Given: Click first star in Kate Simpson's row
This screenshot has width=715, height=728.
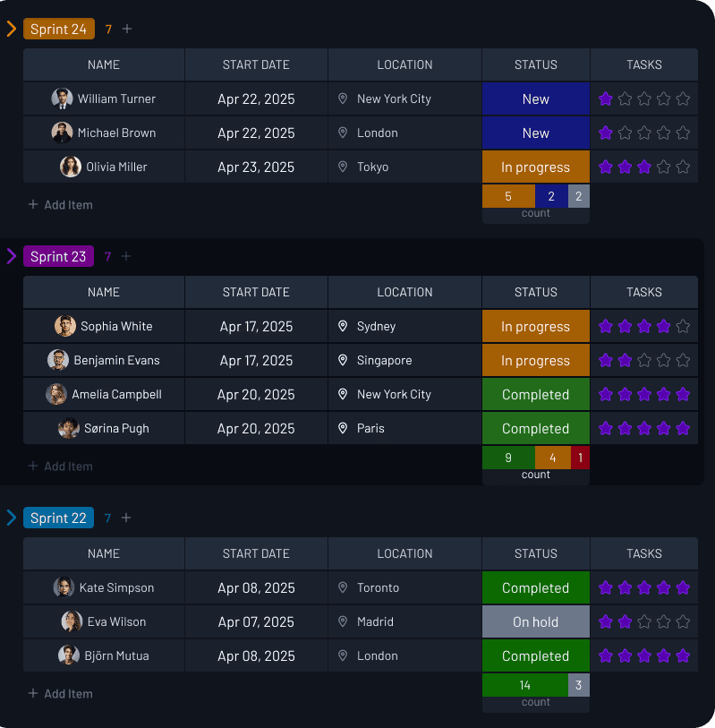Looking at the screenshot, I should [x=606, y=587].
